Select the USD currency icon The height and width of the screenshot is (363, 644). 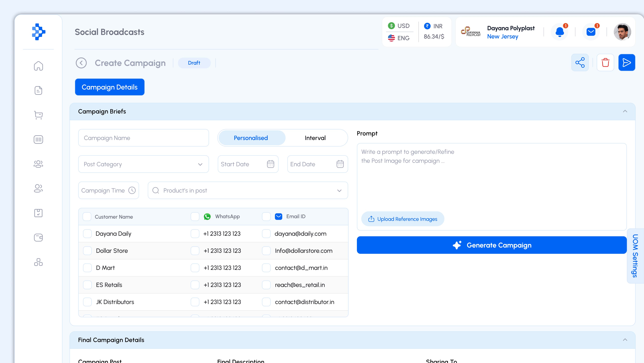click(x=391, y=26)
